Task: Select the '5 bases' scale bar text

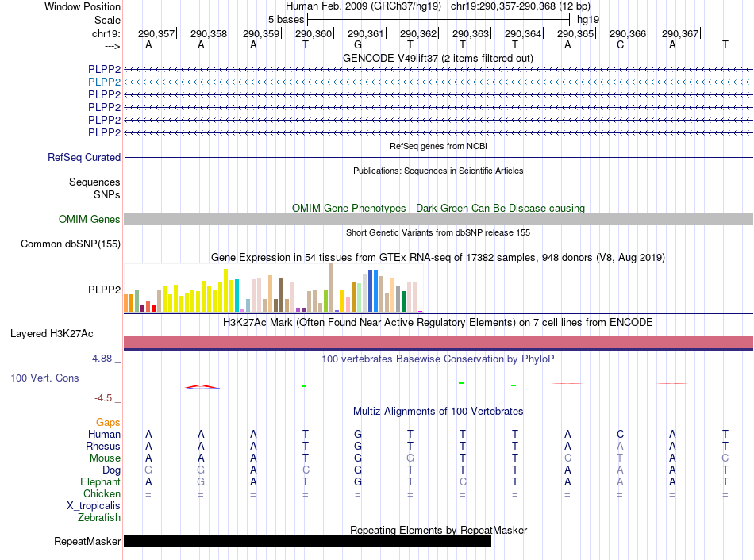Action: pos(286,20)
